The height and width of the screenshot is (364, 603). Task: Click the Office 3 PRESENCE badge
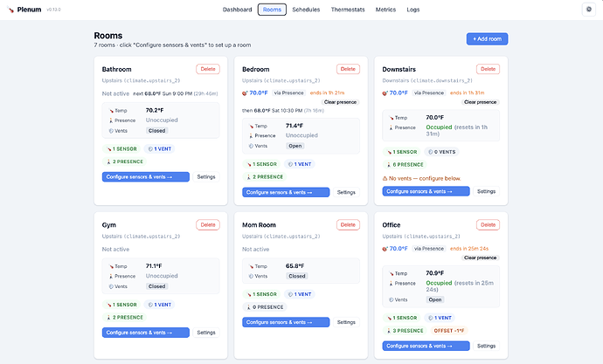[x=405, y=331]
